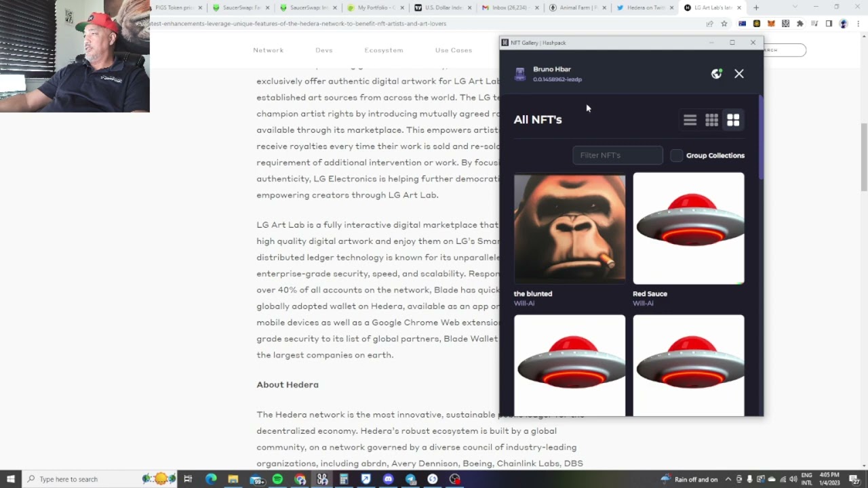Switch to small grid view in NFT Gallery
This screenshot has height=488, width=868.
click(711, 120)
